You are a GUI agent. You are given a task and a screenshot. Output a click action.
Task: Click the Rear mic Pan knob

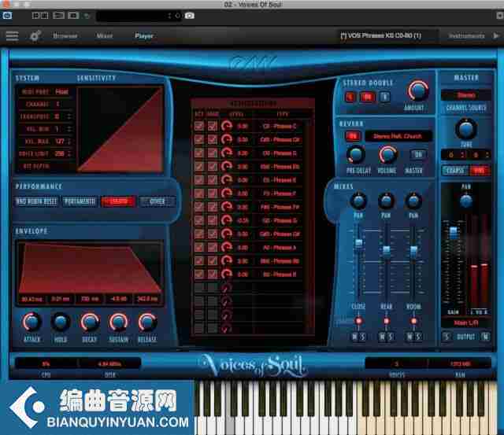point(386,201)
